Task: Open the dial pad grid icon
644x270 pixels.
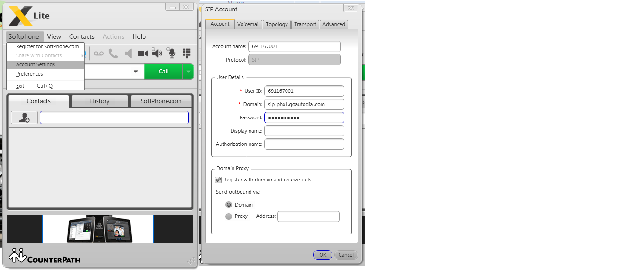Action: tap(187, 54)
